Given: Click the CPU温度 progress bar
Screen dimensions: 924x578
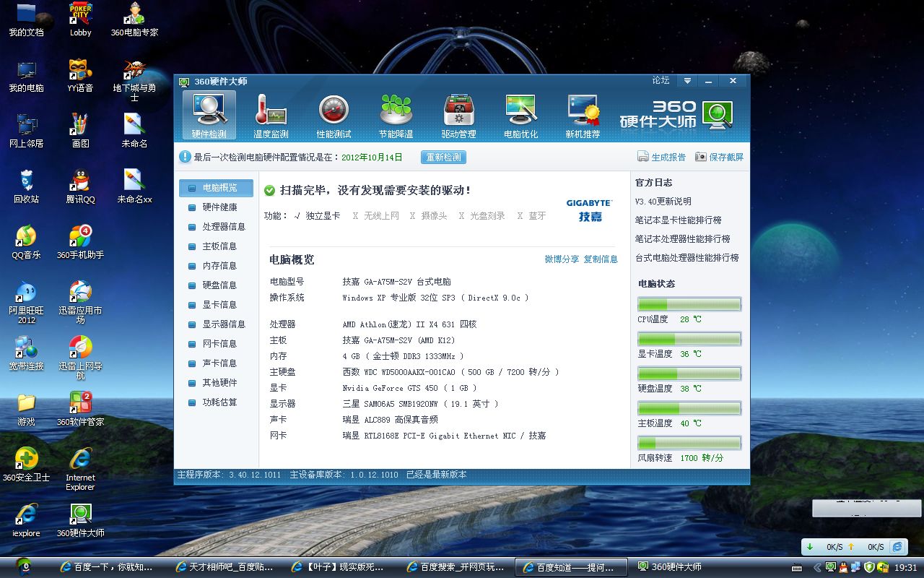Looking at the screenshot, I should click(689, 304).
